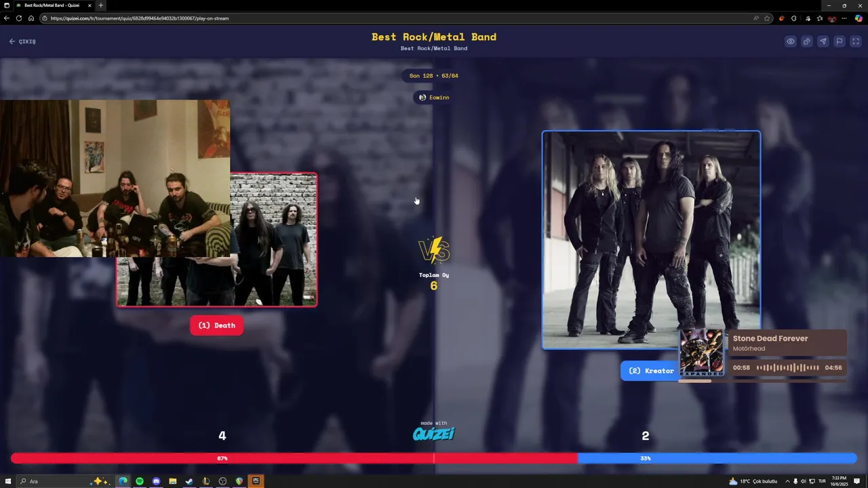Click the Motörhead album cover thumbnail
Screen dimensions: 868x488
pyautogui.click(x=702, y=352)
